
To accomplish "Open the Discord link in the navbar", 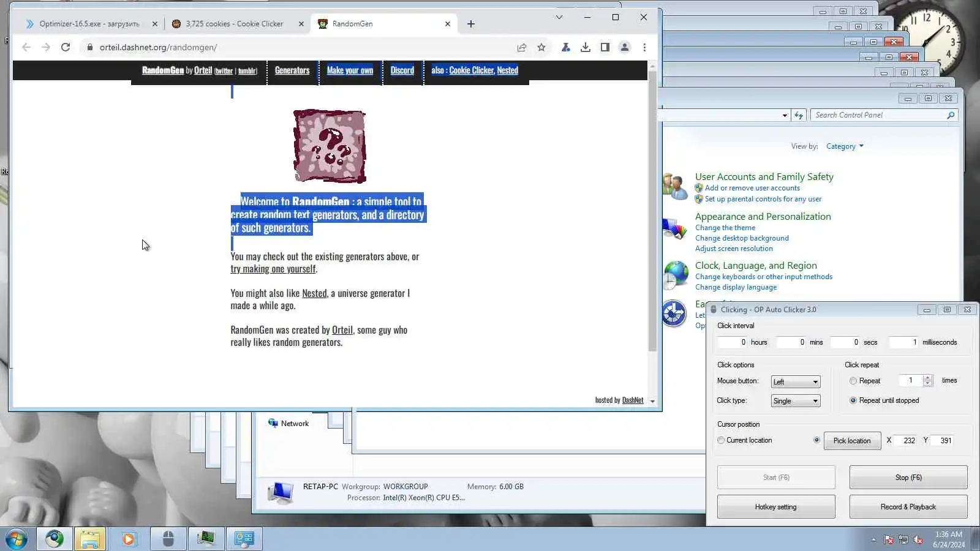I will tap(402, 70).
